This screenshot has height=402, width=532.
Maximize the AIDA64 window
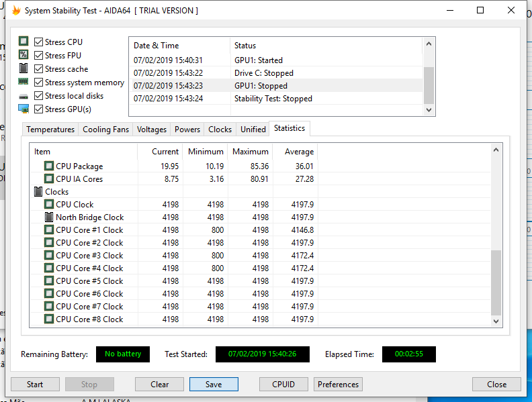pos(480,10)
